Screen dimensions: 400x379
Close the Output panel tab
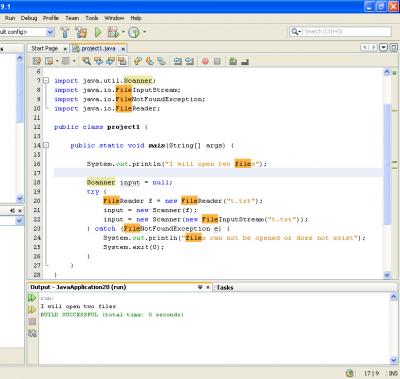click(208, 287)
